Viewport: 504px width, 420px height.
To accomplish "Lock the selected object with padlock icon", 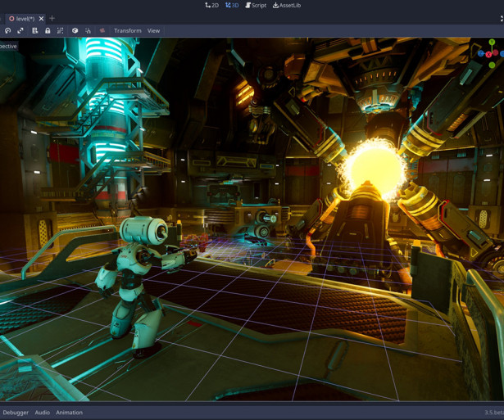I will click(x=48, y=30).
